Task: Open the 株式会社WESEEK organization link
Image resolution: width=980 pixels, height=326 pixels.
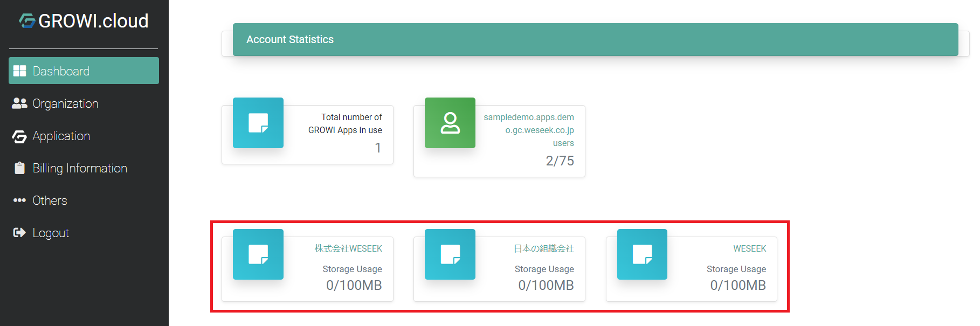Action: coord(348,248)
